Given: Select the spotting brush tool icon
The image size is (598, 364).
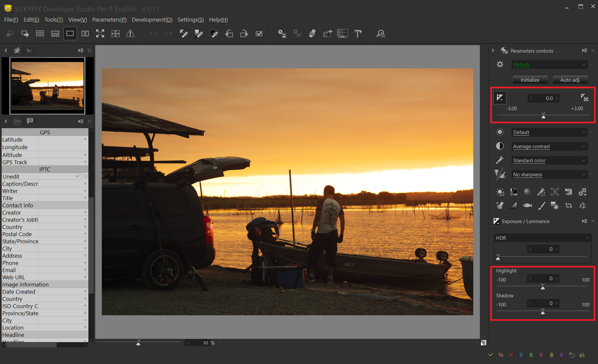Looking at the screenshot, I should tap(541, 206).
